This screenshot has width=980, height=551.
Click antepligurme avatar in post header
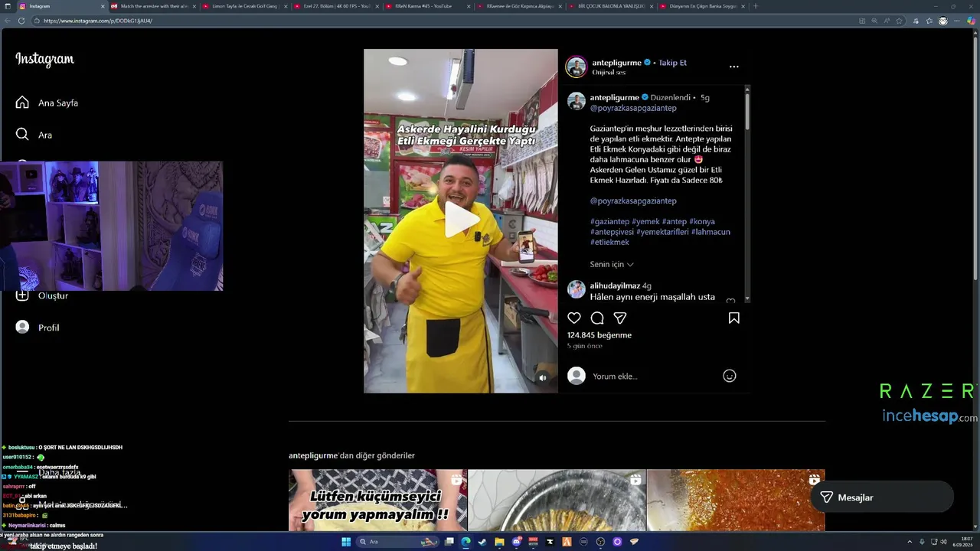point(576,67)
